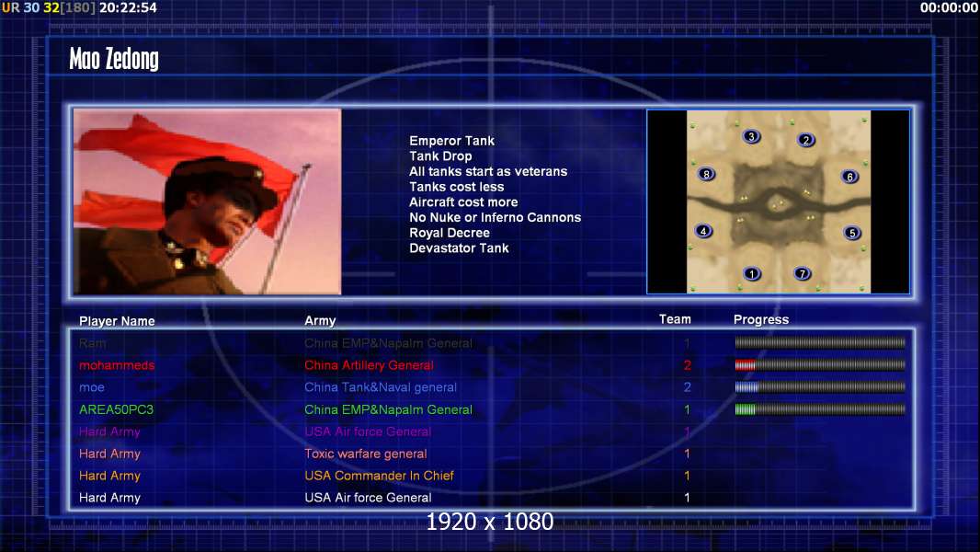Image resolution: width=980 pixels, height=552 pixels.
Task: Click the desert map preview background
Action: pos(778,201)
